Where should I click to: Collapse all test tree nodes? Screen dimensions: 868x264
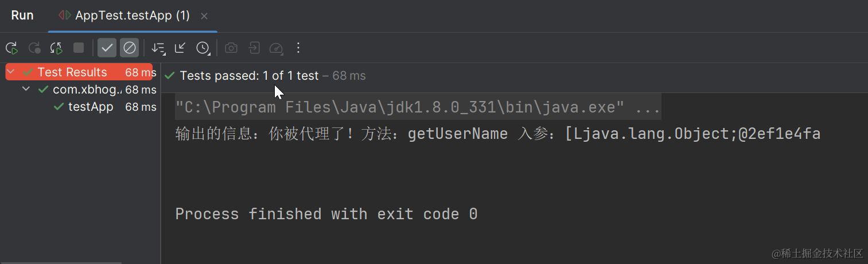coord(180,48)
